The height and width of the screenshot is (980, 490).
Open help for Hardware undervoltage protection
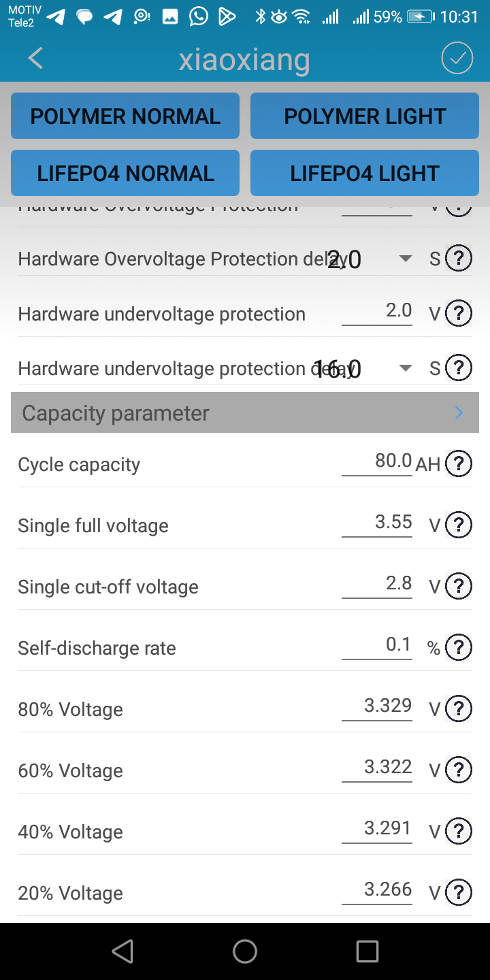click(x=459, y=314)
